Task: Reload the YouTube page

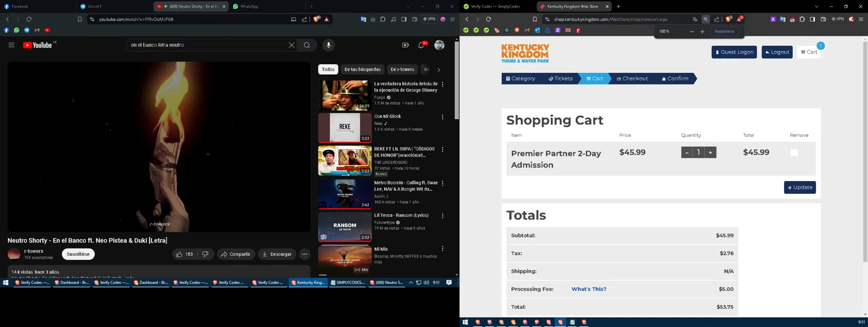Action: (x=29, y=19)
